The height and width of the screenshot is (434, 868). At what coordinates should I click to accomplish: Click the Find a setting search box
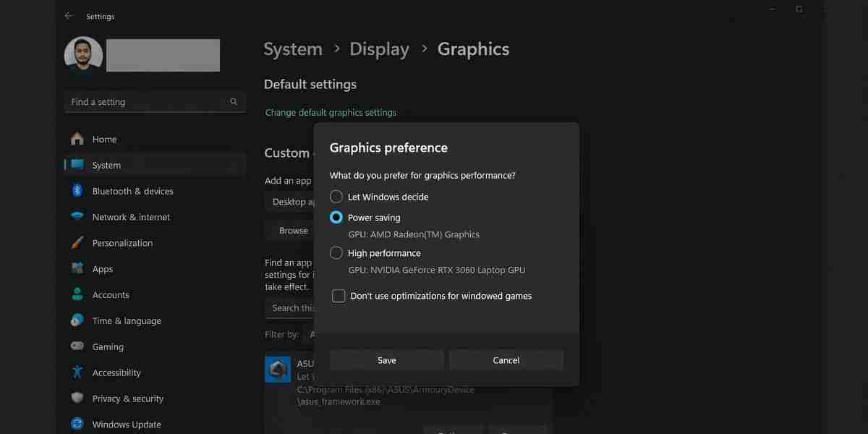click(x=155, y=102)
